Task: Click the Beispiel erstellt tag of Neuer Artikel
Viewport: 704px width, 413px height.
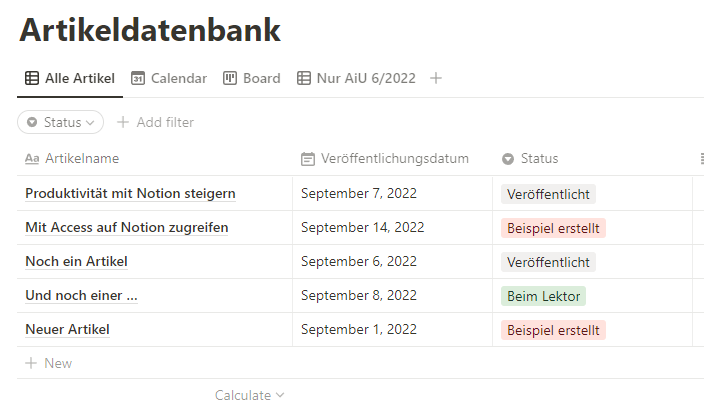Action: [x=553, y=329]
